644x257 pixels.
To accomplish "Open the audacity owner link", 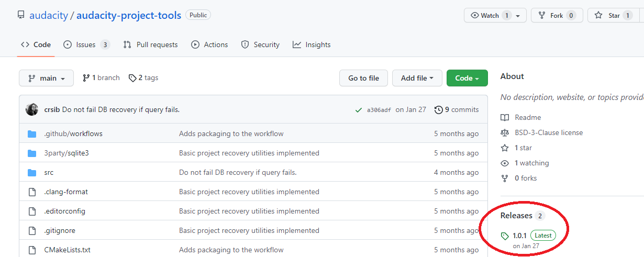I will click(49, 15).
